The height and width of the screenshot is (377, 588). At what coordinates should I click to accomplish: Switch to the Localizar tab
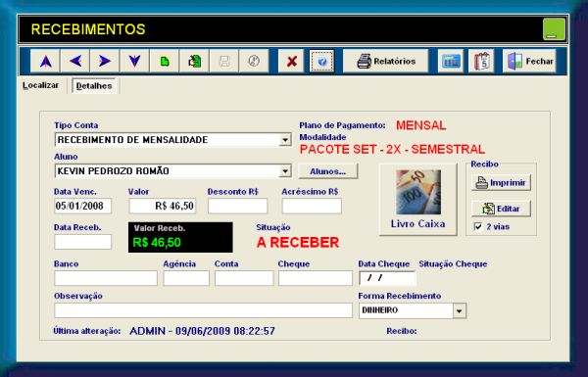pyautogui.click(x=40, y=85)
